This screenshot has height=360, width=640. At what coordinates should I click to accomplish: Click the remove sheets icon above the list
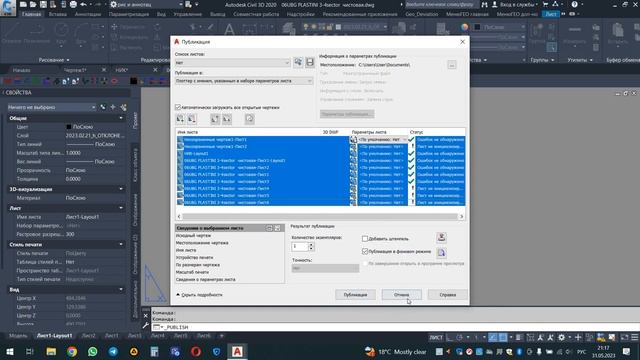(192, 119)
